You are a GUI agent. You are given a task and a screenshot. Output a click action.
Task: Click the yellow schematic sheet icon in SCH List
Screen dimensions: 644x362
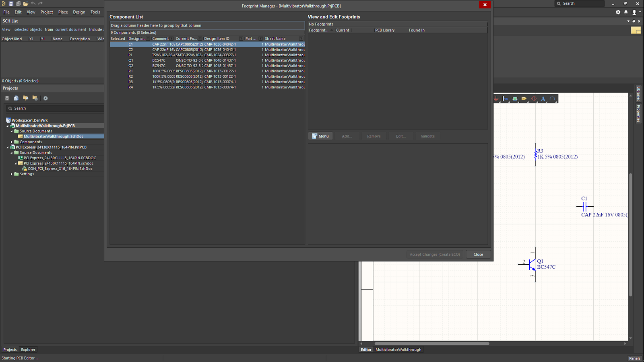(x=636, y=30)
